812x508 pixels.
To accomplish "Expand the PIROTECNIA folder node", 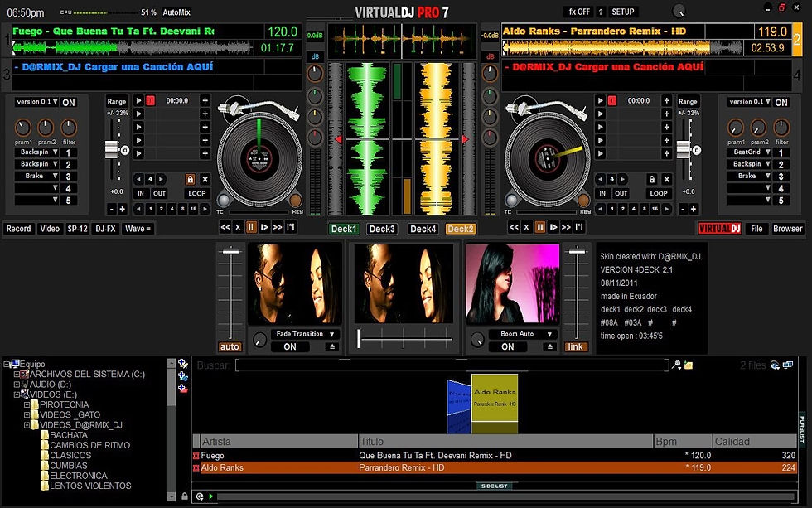I will (x=27, y=405).
